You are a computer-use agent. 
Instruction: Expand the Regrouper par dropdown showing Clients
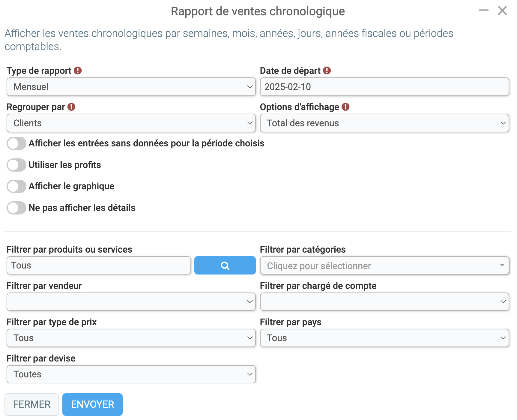tap(131, 123)
